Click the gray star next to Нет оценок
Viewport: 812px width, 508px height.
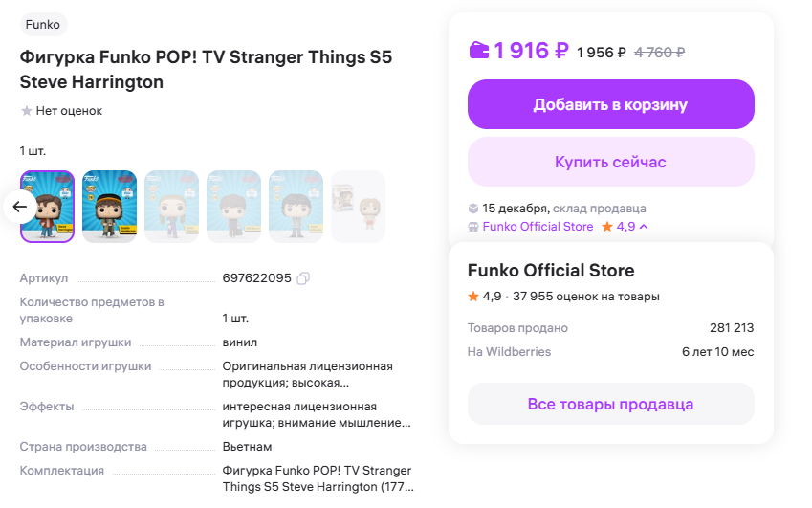(26, 111)
